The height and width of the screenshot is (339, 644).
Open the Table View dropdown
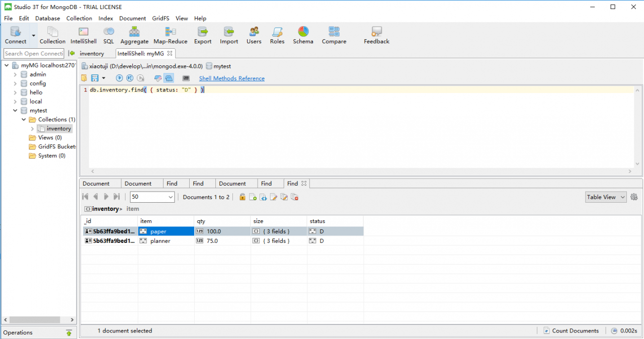[606, 197]
